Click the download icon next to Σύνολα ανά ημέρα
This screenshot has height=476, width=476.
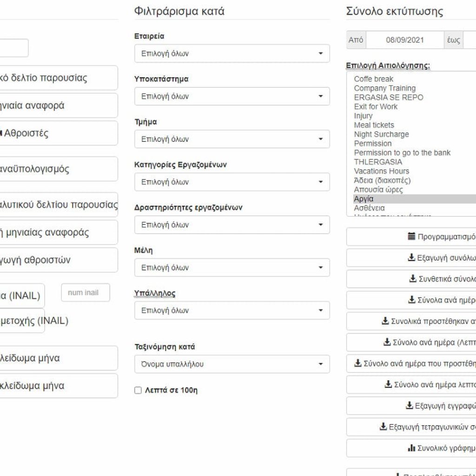tap(412, 300)
